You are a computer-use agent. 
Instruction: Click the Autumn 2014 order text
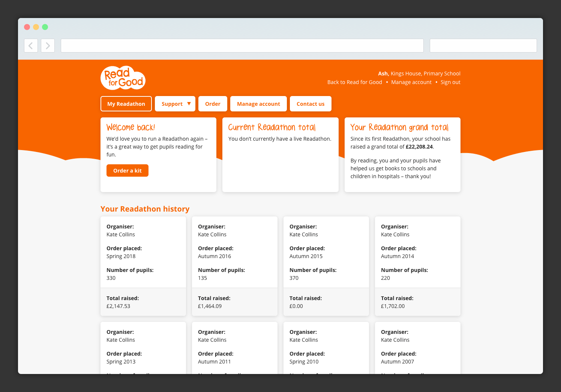[x=397, y=256]
